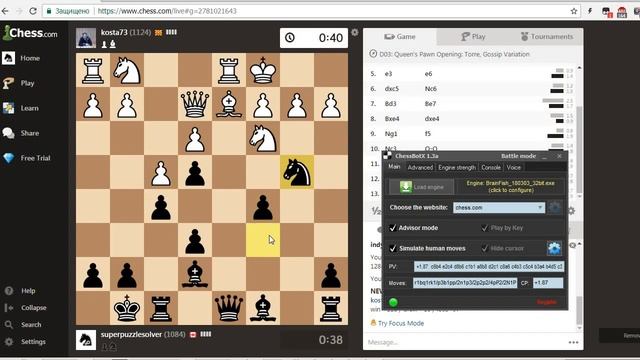The height and width of the screenshot is (360, 640).
Task: Select the white king on the board
Action: point(263,70)
